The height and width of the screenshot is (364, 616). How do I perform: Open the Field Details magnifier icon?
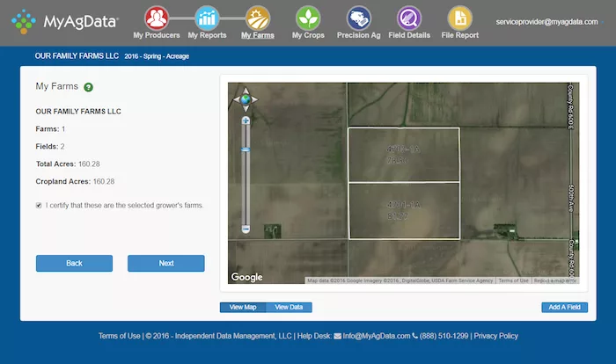coord(409,18)
